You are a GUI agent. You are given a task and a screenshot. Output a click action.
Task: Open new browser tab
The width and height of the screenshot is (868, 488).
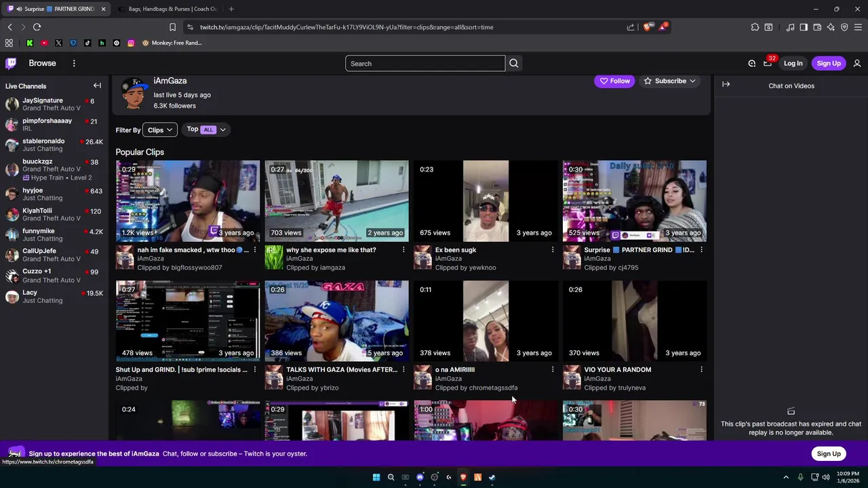(x=231, y=9)
